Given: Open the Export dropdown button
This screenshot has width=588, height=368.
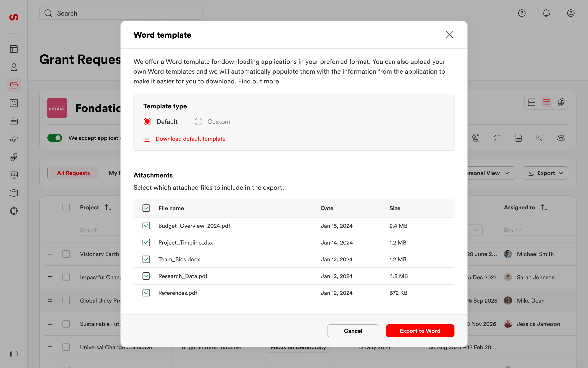Looking at the screenshot, I should pos(545,173).
